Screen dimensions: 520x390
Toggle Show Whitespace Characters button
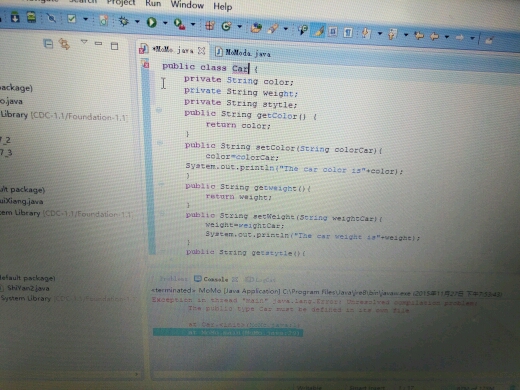pyautogui.click(x=348, y=32)
